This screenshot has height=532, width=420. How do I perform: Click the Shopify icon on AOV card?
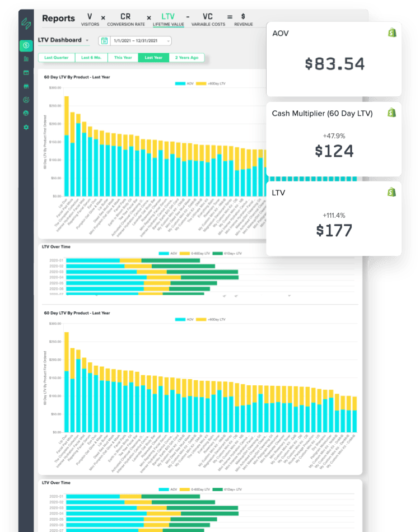click(x=392, y=32)
